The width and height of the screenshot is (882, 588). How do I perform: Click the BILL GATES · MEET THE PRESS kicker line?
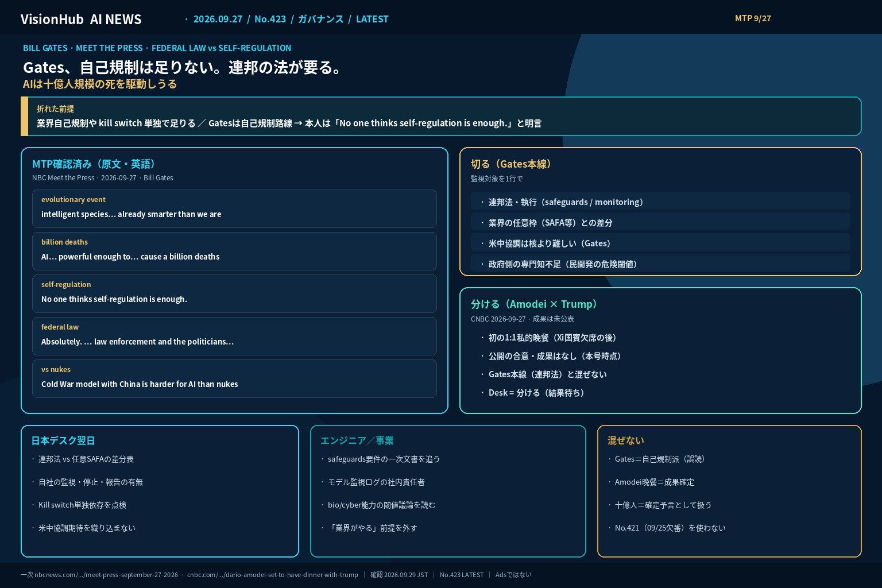[157, 48]
